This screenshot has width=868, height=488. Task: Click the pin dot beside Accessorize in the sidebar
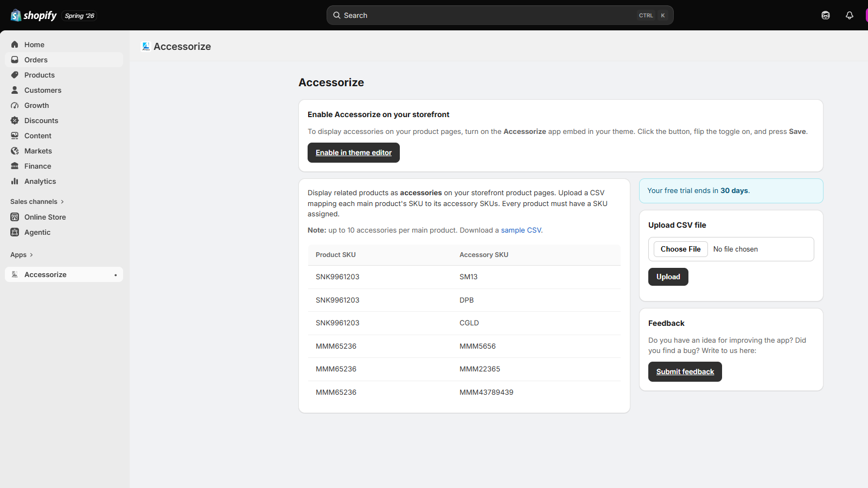click(x=116, y=275)
